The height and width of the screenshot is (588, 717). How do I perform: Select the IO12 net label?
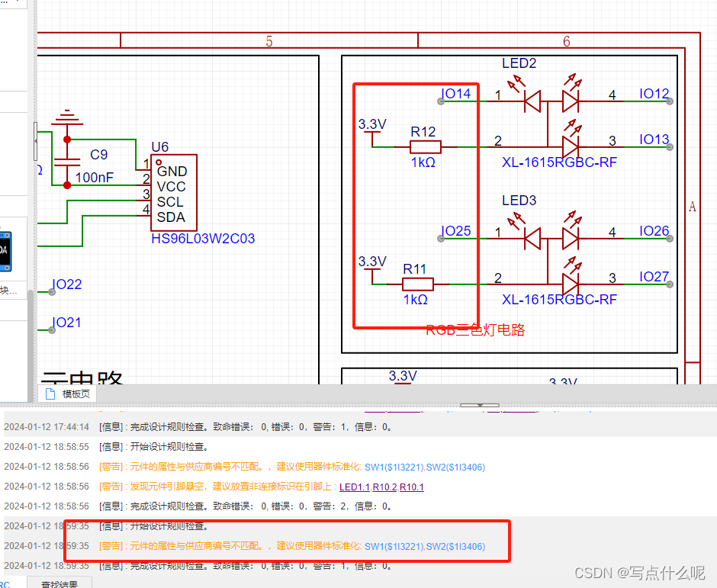(654, 94)
